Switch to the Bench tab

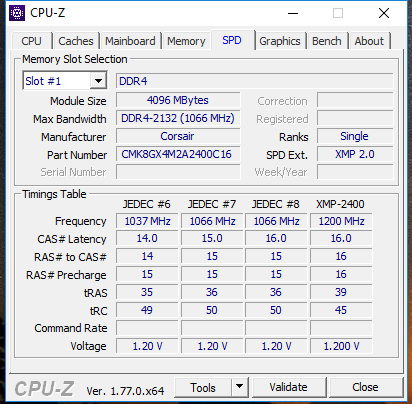tap(327, 41)
